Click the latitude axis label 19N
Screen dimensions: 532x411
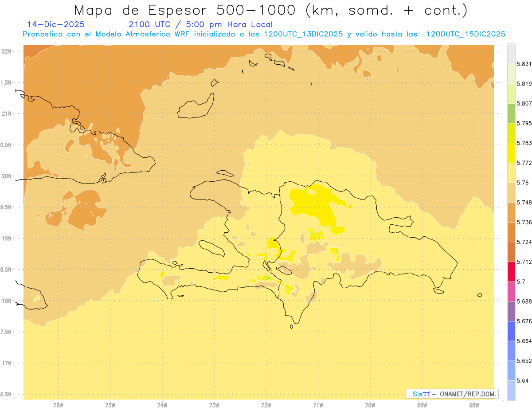[7, 238]
